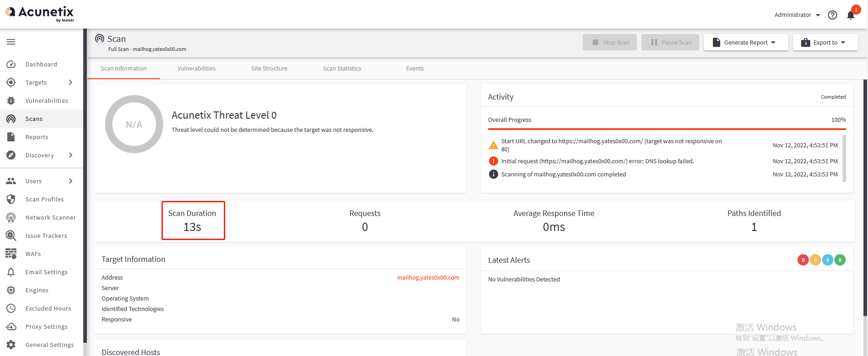Click the mailhog.yates0x00.com address link
The width and height of the screenshot is (868, 356).
point(428,278)
